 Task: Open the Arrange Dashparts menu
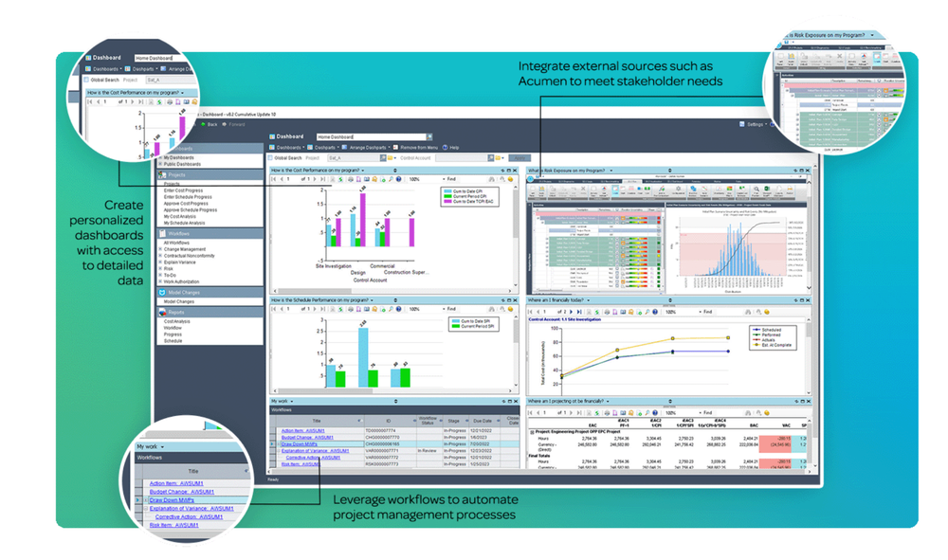(x=366, y=147)
